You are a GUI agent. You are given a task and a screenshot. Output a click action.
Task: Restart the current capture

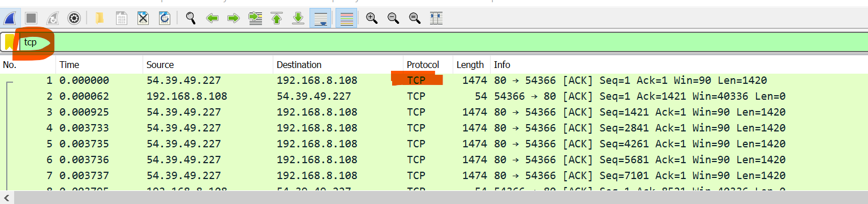point(52,18)
